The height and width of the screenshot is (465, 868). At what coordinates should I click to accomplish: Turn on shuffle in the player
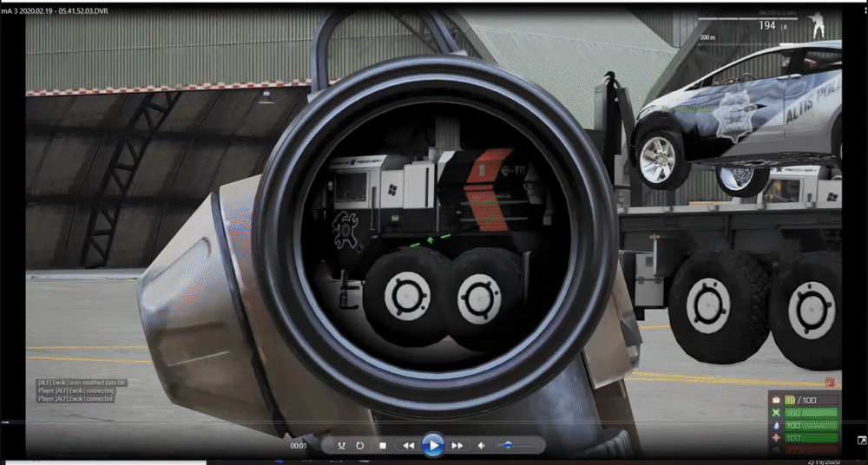(341, 446)
